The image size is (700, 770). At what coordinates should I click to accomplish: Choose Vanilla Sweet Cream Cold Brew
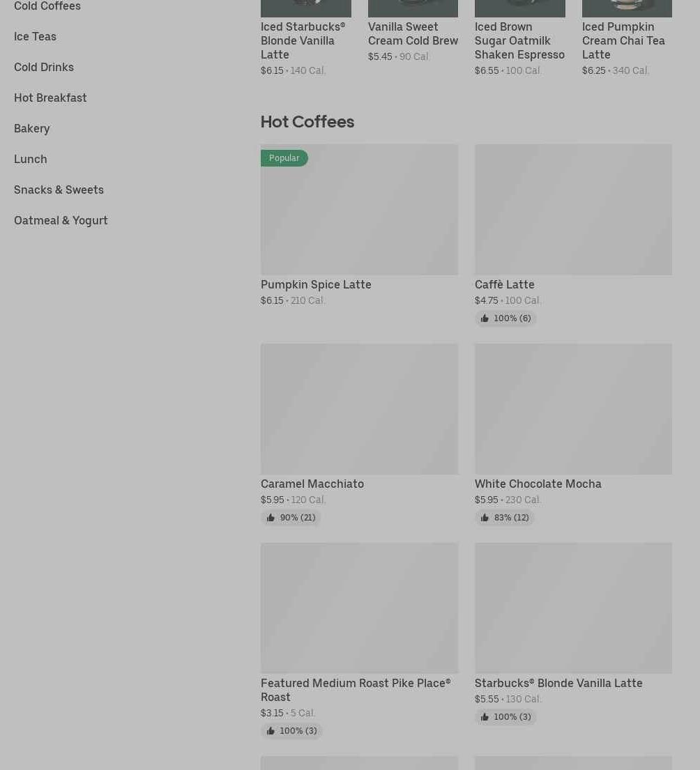[413, 33]
